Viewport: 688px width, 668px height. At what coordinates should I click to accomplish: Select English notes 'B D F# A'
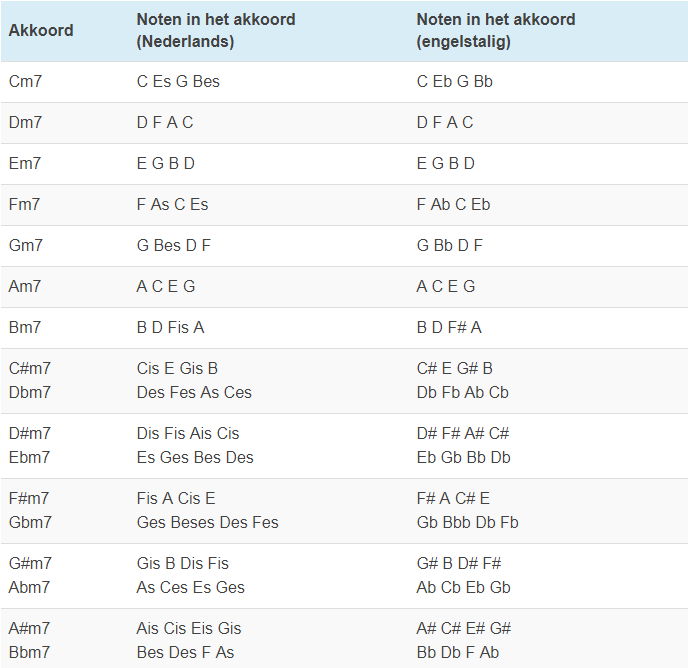(449, 327)
